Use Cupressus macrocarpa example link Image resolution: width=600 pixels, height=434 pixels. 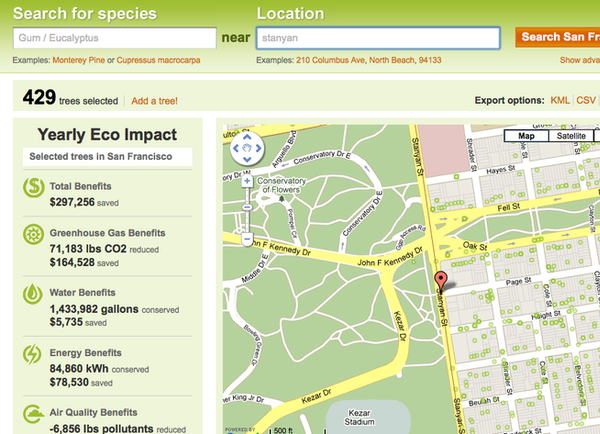click(x=158, y=60)
